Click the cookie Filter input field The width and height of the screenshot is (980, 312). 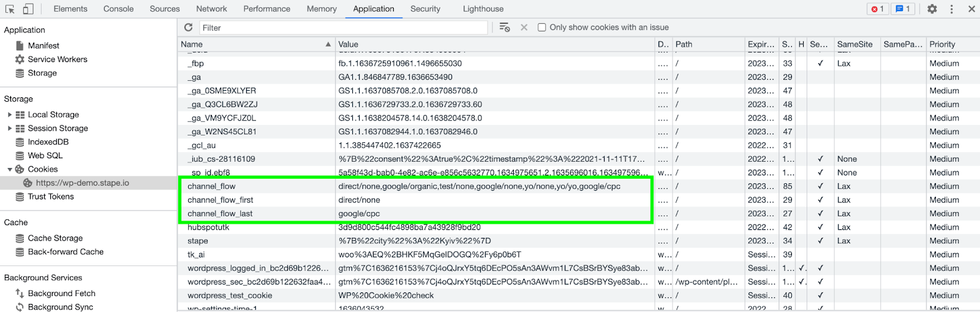343,28
